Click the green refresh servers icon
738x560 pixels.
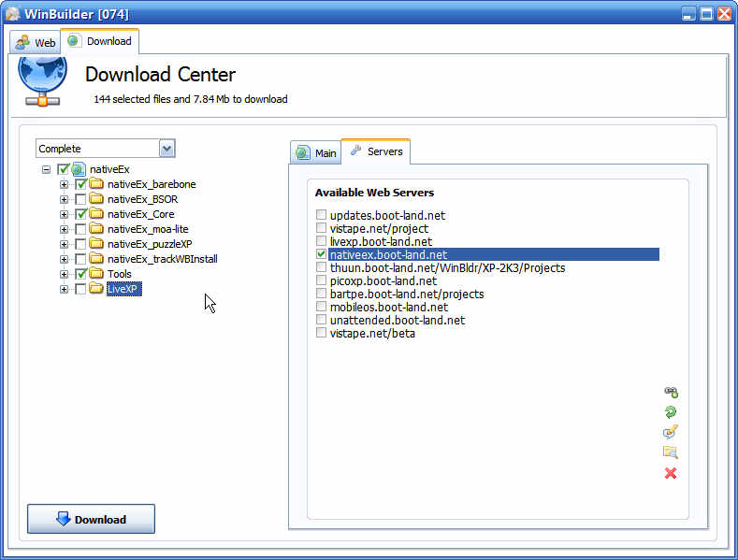671,412
